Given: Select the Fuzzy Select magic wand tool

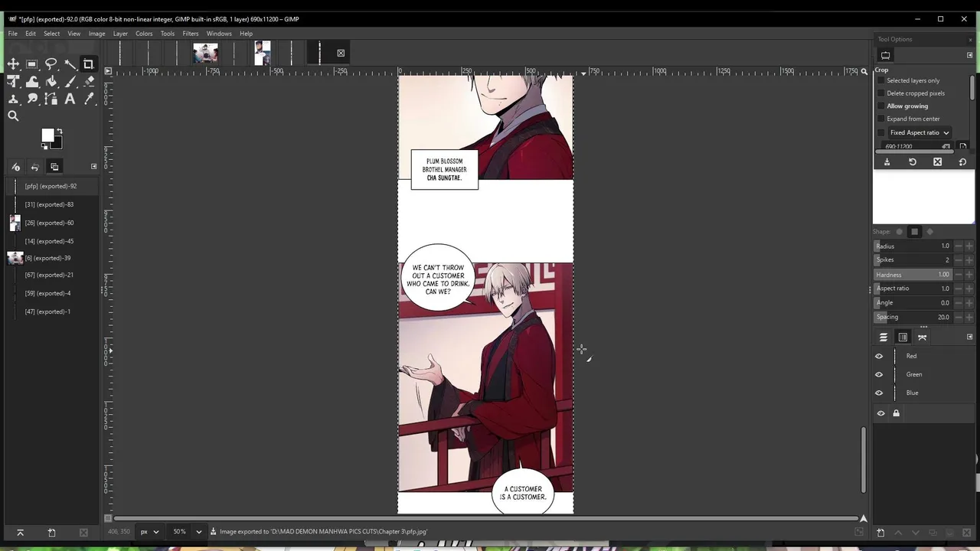Looking at the screenshot, I should tap(70, 65).
